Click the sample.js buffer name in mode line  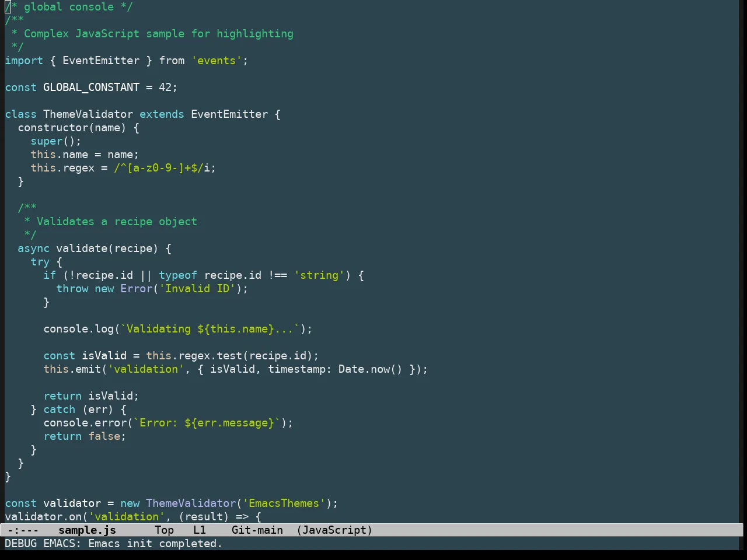click(88, 530)
